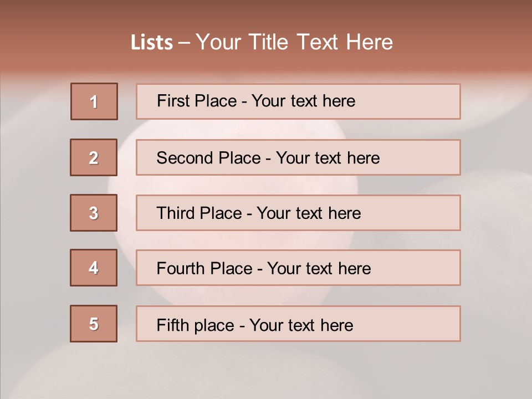The height and width of the screenshot is (399, 532).
Task: Click 'Your Title Text Here' in title
Action: click(294, 42)
